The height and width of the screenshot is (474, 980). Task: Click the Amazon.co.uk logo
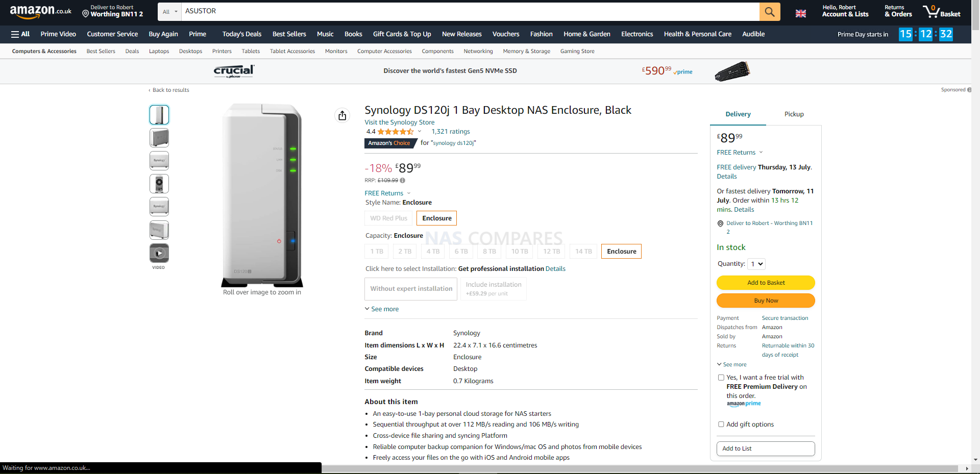(x=40, y=11)
